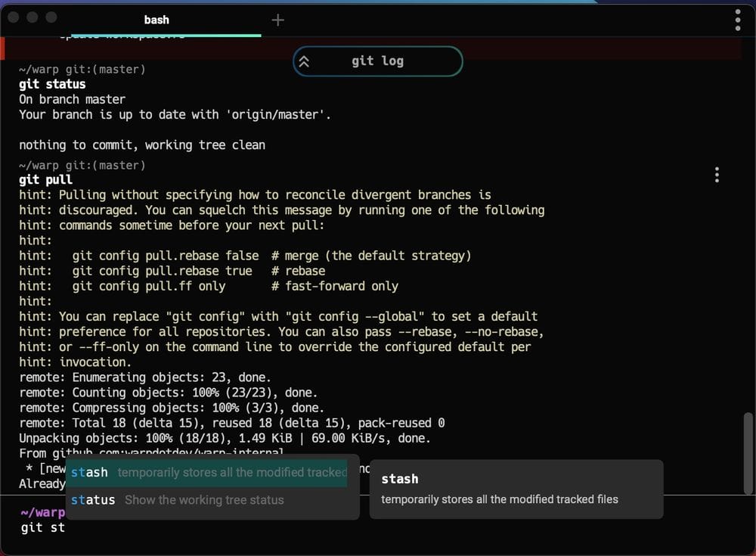The image size is (756, 556).
Task: Click the 'git config pull.rebase true' hint line
Action: point(162,271)
